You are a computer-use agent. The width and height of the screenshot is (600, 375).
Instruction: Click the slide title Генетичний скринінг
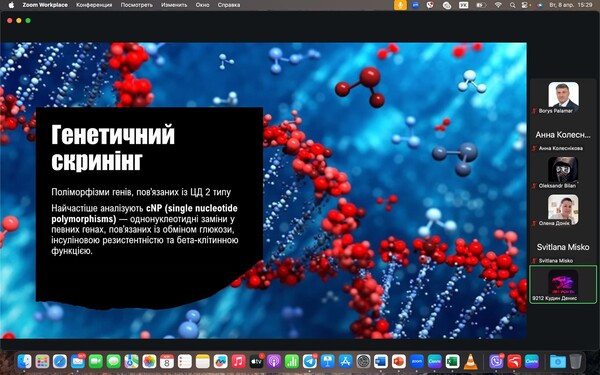point(113,147)
